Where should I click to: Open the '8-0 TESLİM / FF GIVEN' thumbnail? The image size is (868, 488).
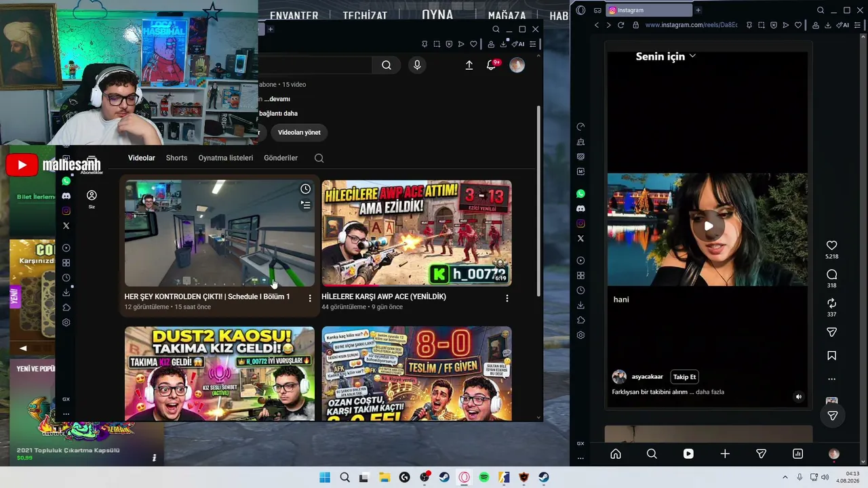(x=416, y=373)
